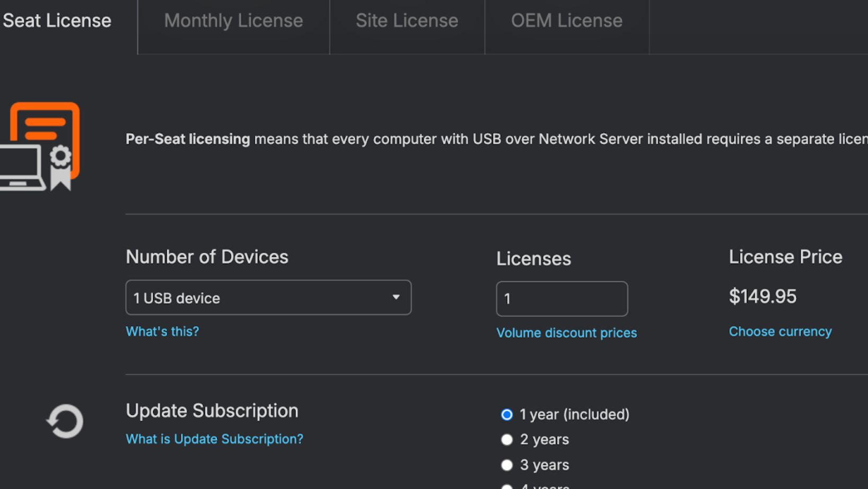The height and width of the screenshot is (489, 868).
Task: Click the $149.95 license price
Action: (762, 296)
